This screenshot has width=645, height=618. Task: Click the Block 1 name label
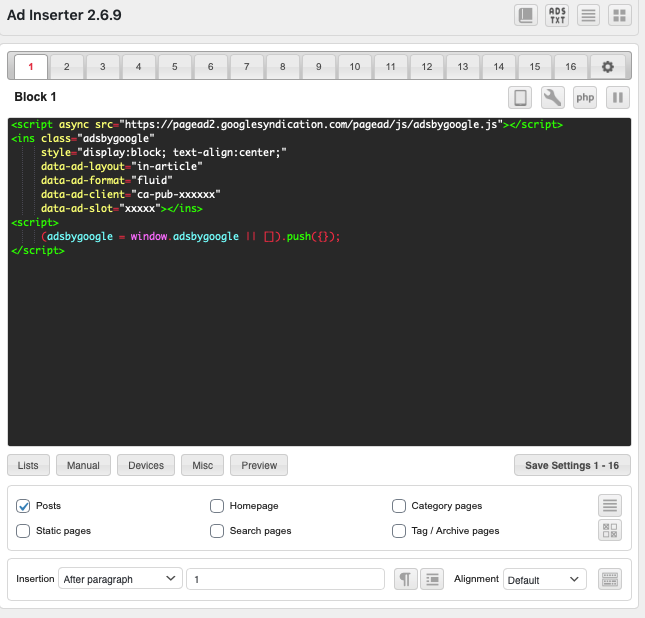(35, 97)
